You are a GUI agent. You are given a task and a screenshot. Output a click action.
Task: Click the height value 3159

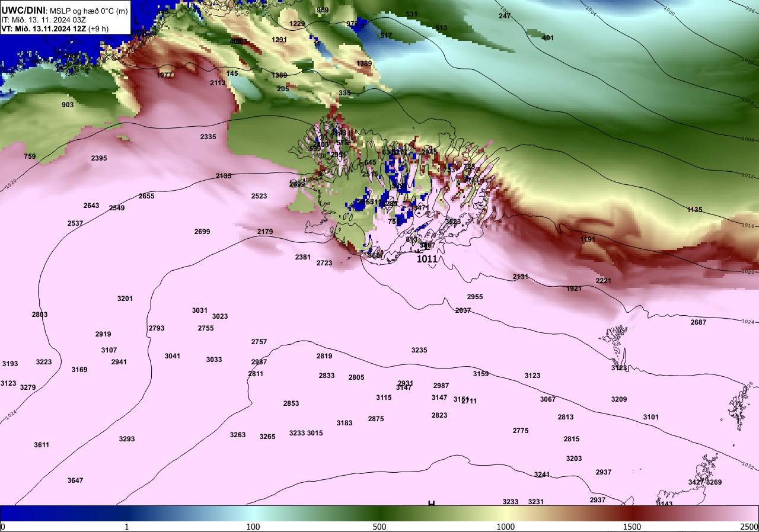click(x=481, y=374)
